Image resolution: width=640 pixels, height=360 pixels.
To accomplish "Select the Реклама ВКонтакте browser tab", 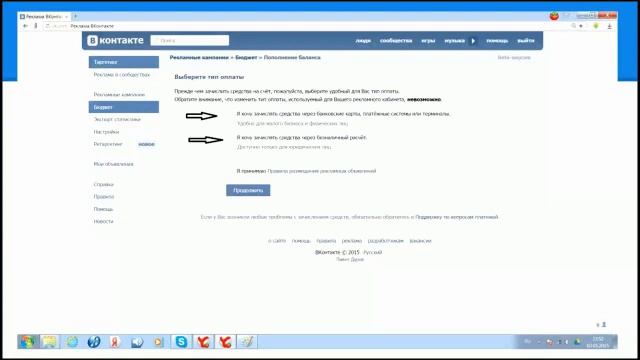I will [44, 17].
